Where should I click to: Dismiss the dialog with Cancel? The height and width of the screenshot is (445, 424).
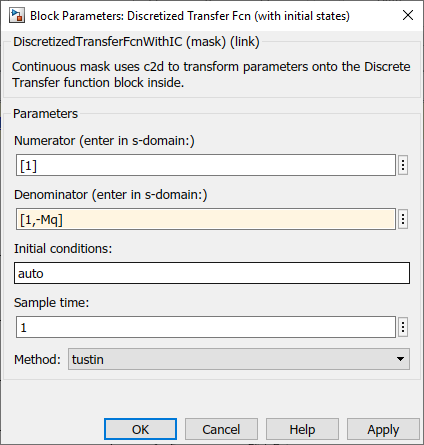[221, 429]
